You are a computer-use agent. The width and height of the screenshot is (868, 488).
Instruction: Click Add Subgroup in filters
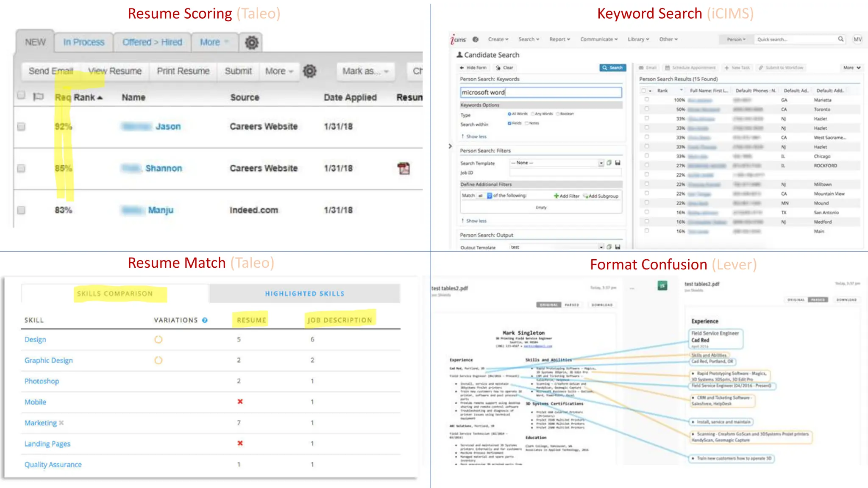[601, 196]
